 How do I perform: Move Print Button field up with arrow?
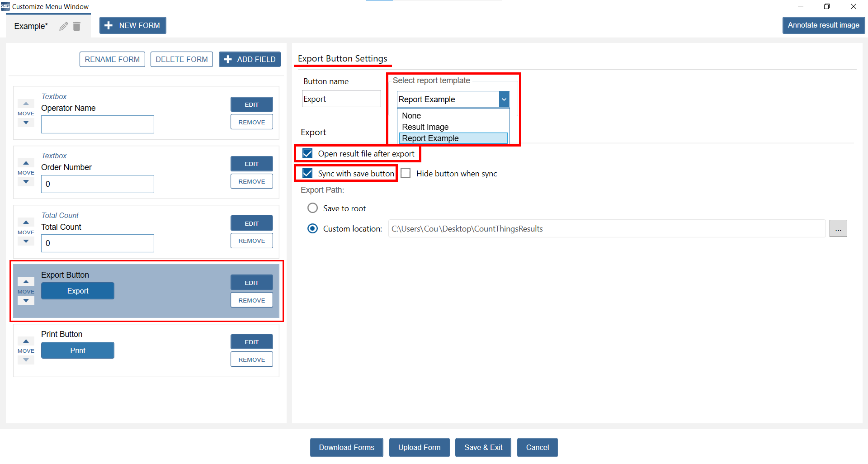coord(26,341)
